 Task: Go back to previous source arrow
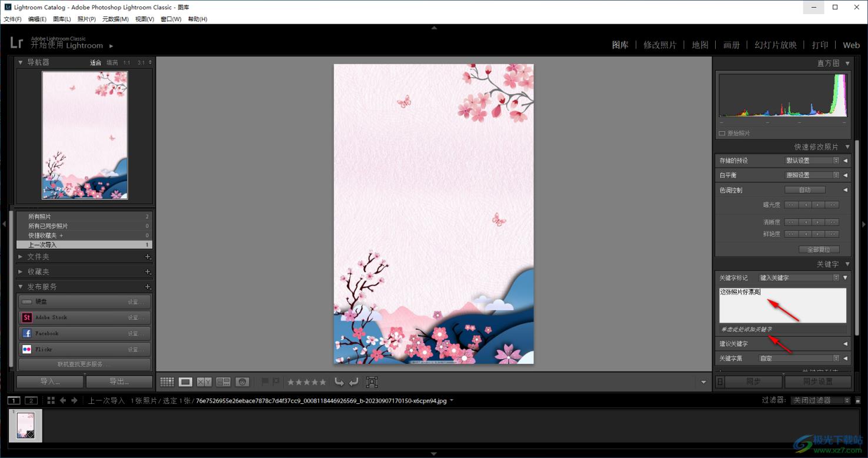(63, 400)
